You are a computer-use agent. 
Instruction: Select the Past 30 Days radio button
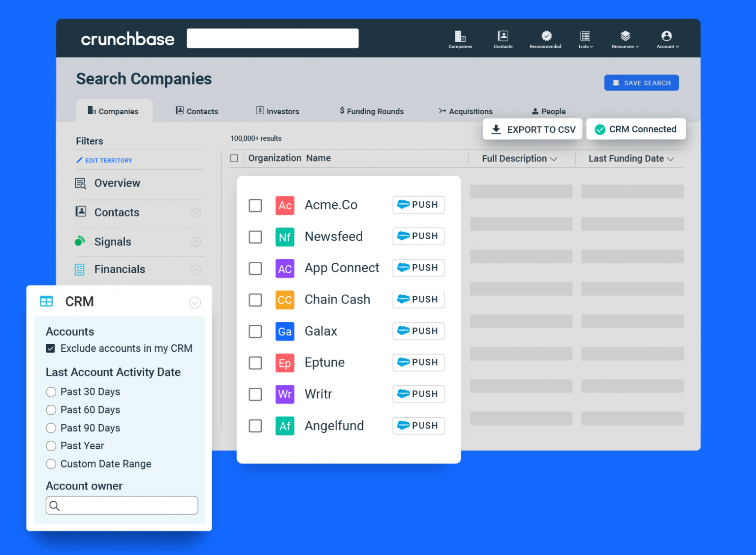(x=51, y=392)
